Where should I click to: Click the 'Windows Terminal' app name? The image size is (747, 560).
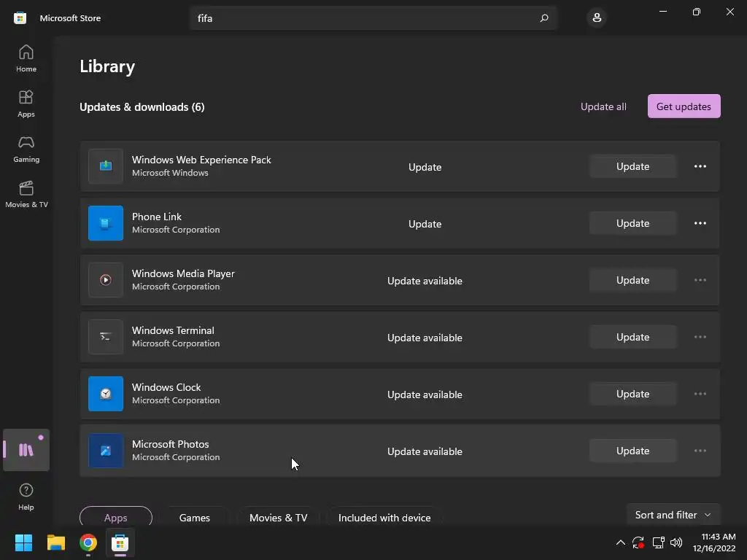pos(173,330)
